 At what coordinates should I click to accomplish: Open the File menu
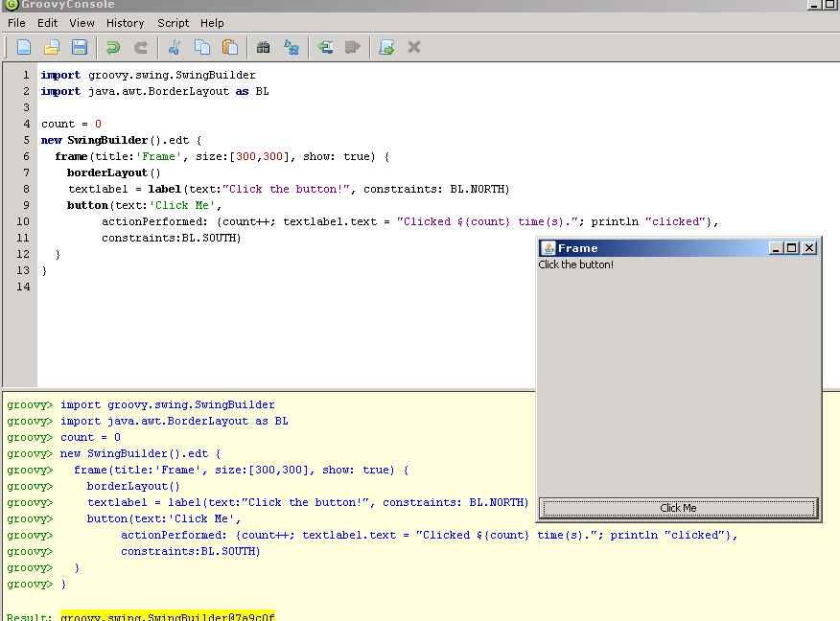pyautogui.click(x=16, y=23)
